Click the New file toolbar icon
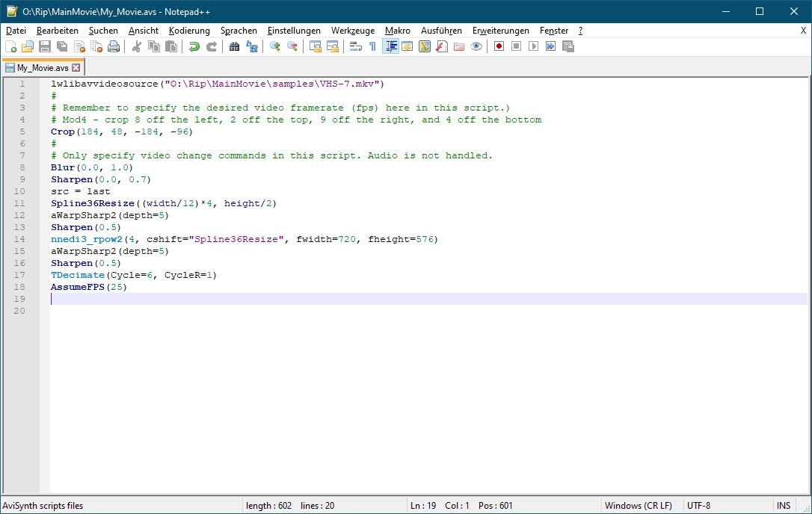Viewport: 812px width, 514px height. (10, 46)
